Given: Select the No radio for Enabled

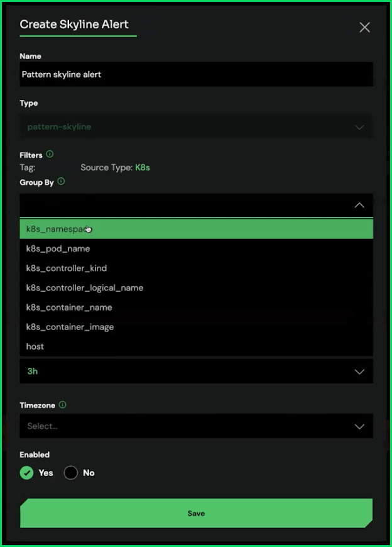Looking at the screenshot, I should pos(71,473).
